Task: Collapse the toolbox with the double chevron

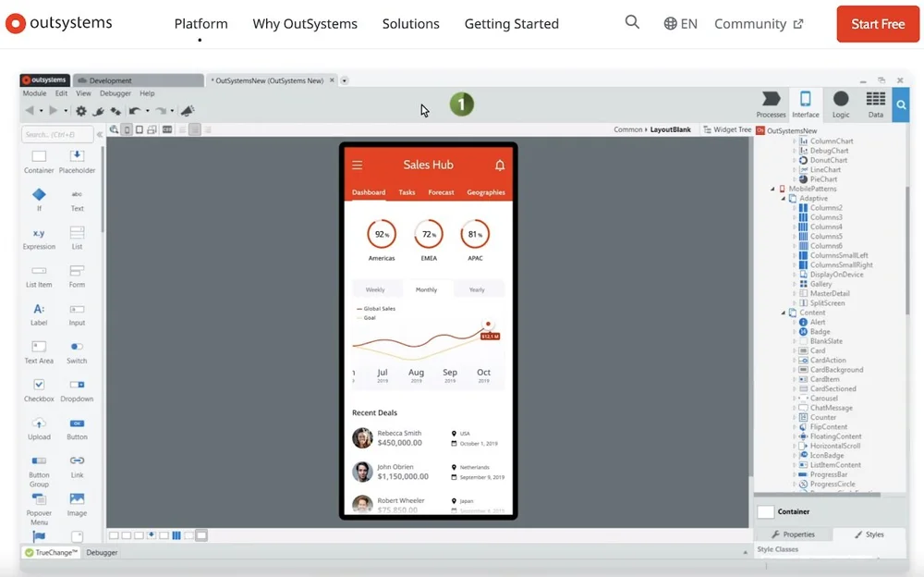Action: point(100,134)
